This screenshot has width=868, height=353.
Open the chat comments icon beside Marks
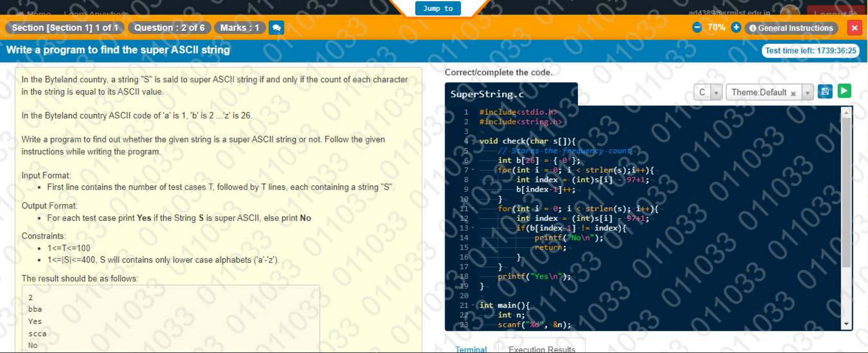coord(276,28)
